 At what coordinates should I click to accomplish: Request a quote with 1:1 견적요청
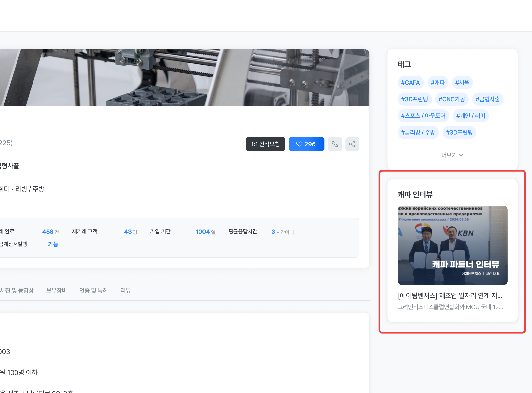coord(265,144)
